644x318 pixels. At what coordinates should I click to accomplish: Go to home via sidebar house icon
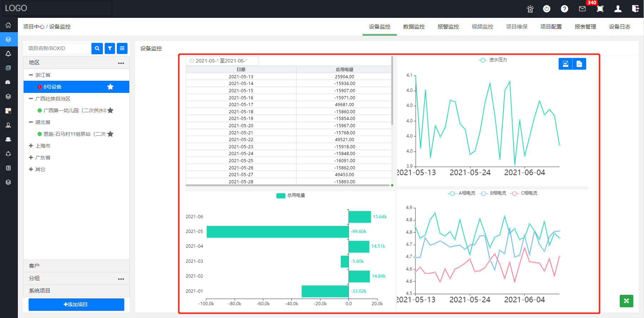pyautogui.click(x=8, y=25)
